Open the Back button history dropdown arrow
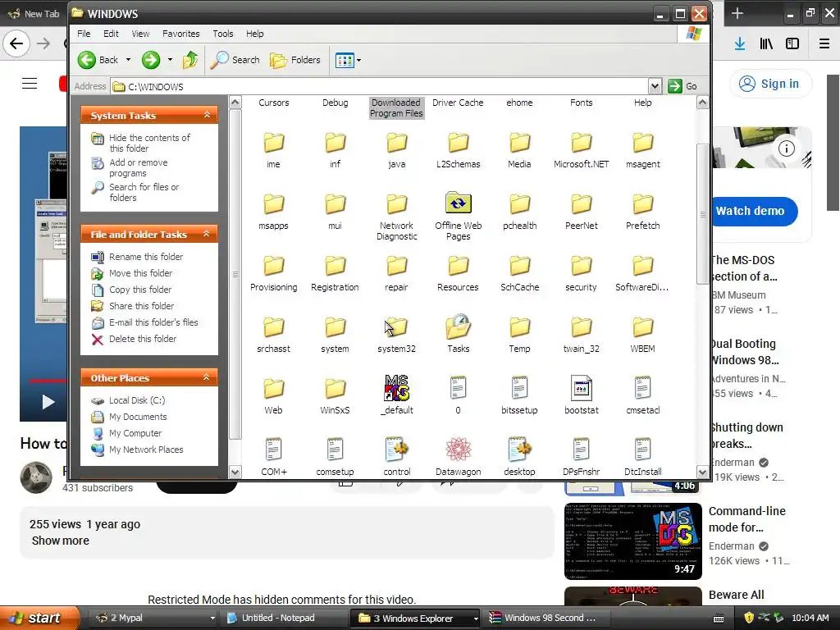Image resolution: width=840 pixels, height=630 pixels. [128, 60]
